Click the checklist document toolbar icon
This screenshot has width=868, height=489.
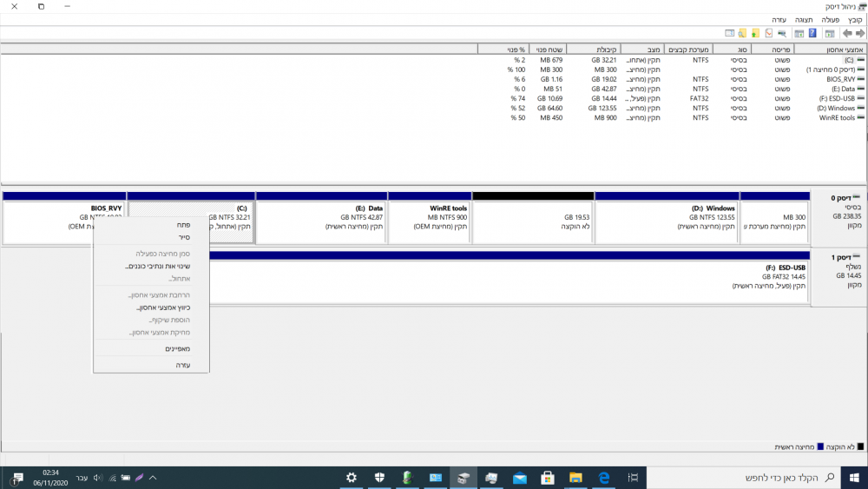pyautogui.click(x=768, y=33)
